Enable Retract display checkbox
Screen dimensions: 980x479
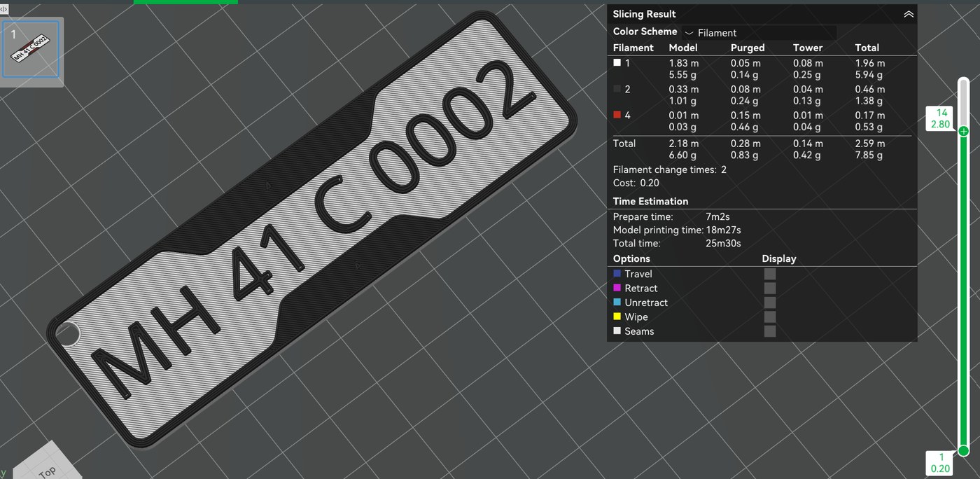[770, 289]
